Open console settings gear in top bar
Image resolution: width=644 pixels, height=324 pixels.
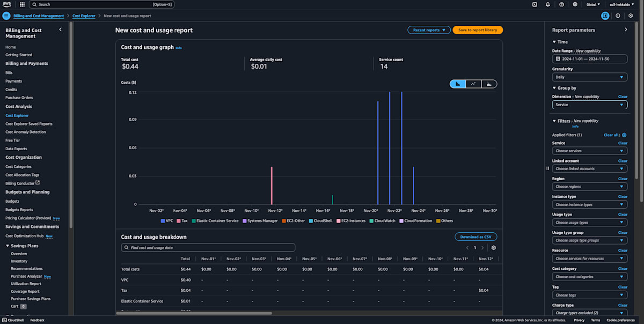[x=575, y=4]
